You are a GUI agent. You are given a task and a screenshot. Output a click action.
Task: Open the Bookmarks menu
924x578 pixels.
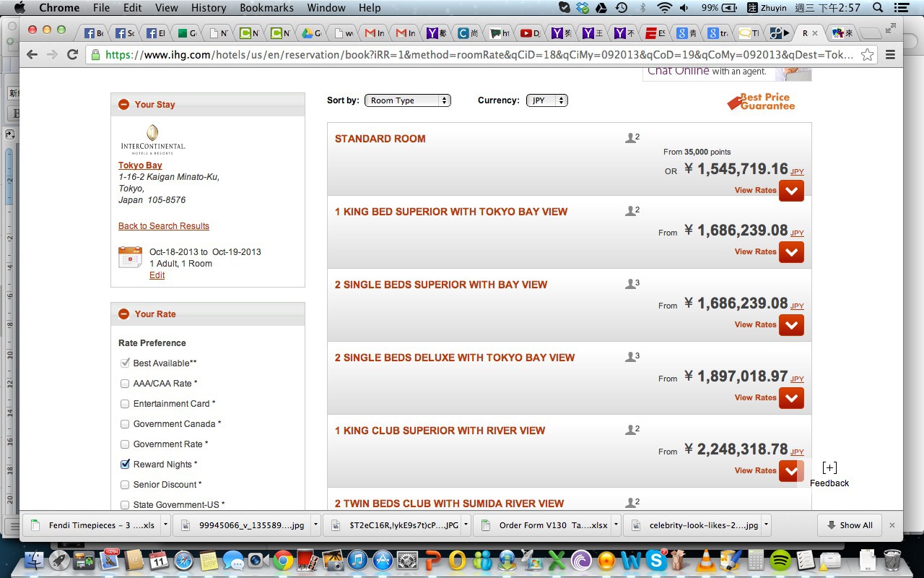click(x=267, y=8)
